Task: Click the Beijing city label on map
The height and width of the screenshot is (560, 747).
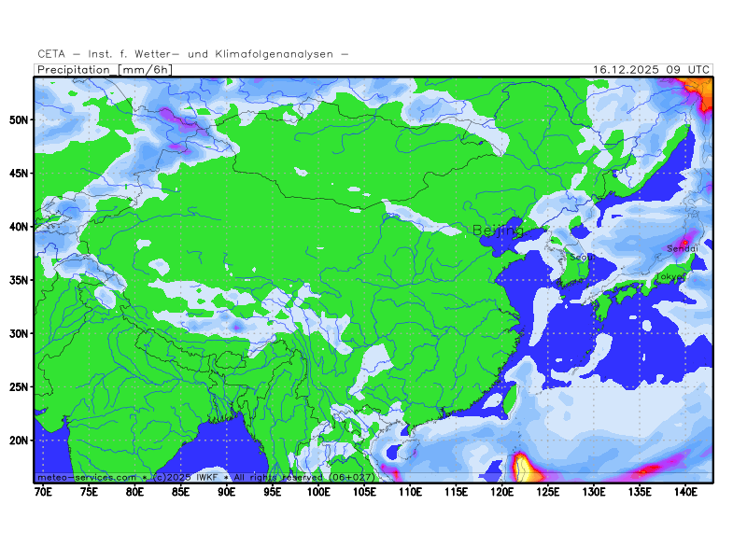Action: tap(497, 230)
